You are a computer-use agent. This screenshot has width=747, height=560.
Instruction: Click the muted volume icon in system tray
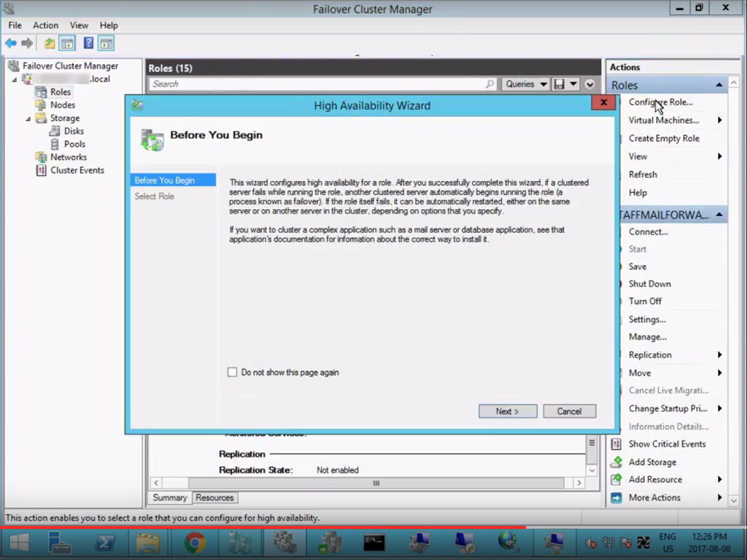[x=590, y=543]
